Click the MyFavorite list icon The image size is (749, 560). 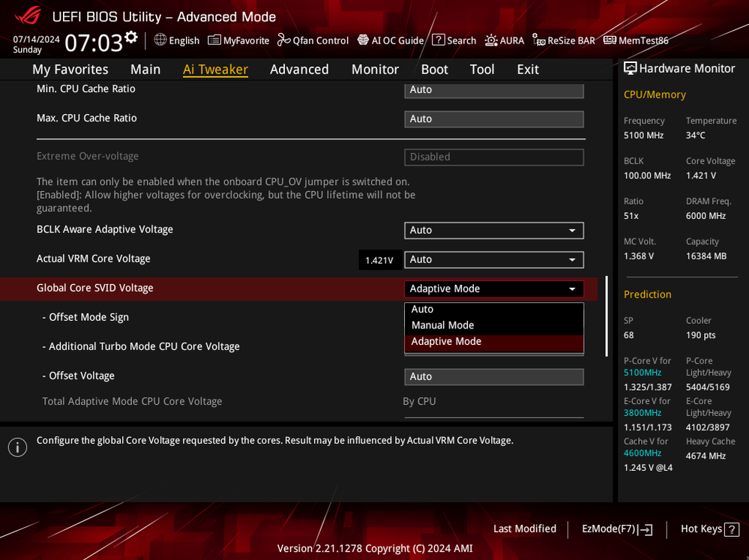pos(214,40)
